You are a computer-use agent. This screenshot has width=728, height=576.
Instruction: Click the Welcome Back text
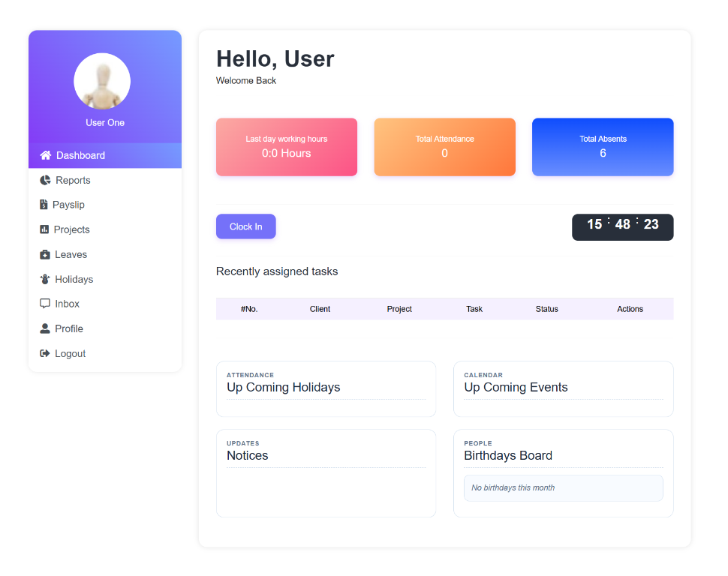pos(246,81)
